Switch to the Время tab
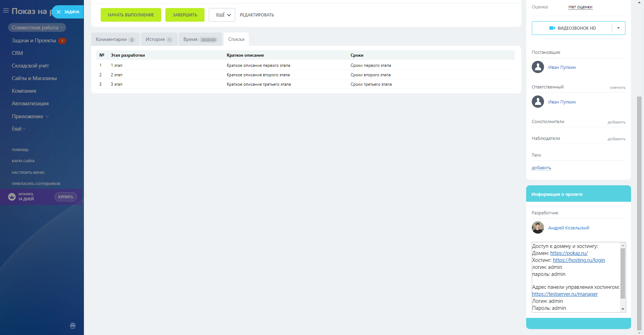644x335 pixels. click(200, 39)
